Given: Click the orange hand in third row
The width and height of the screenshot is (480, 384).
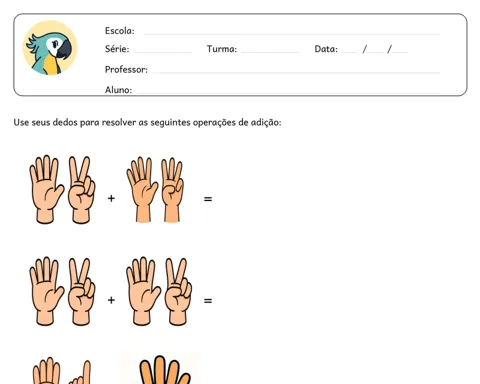Looking at the screenshot, I should [x=165, y=370].
